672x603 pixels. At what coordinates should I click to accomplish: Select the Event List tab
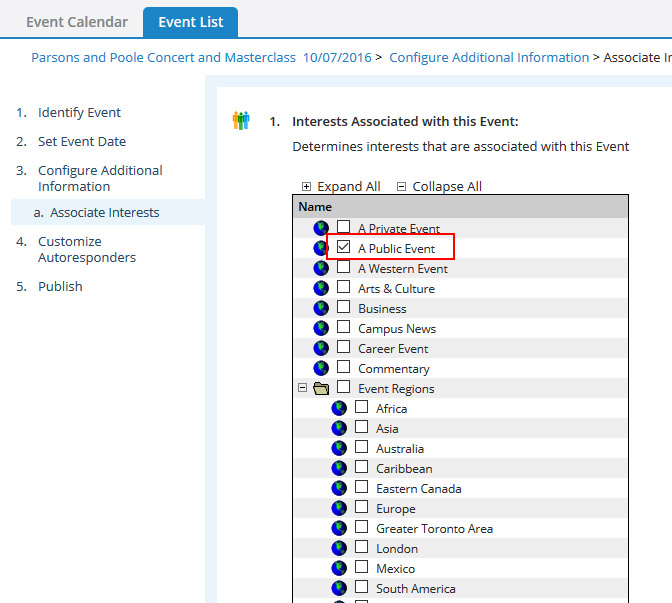click(x=190, y=22)
